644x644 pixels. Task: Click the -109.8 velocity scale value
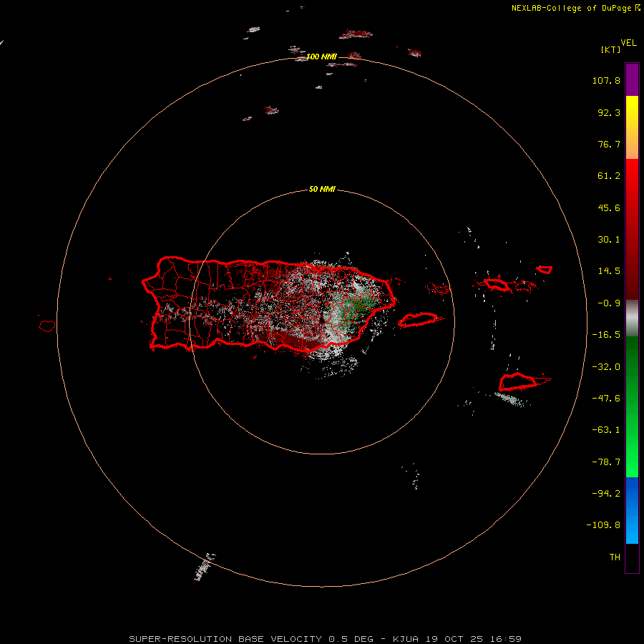click(x=603, y=525)
